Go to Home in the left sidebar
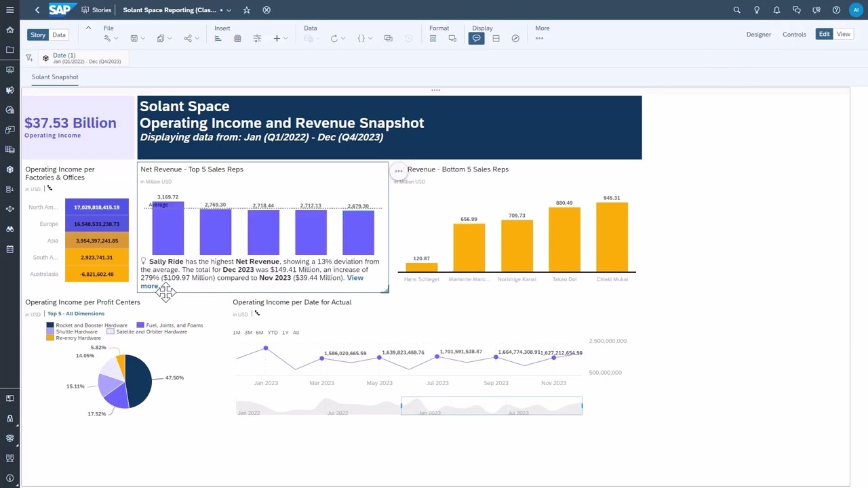The image size is (868, 488). pyautogui.click(x=9, y=30)
